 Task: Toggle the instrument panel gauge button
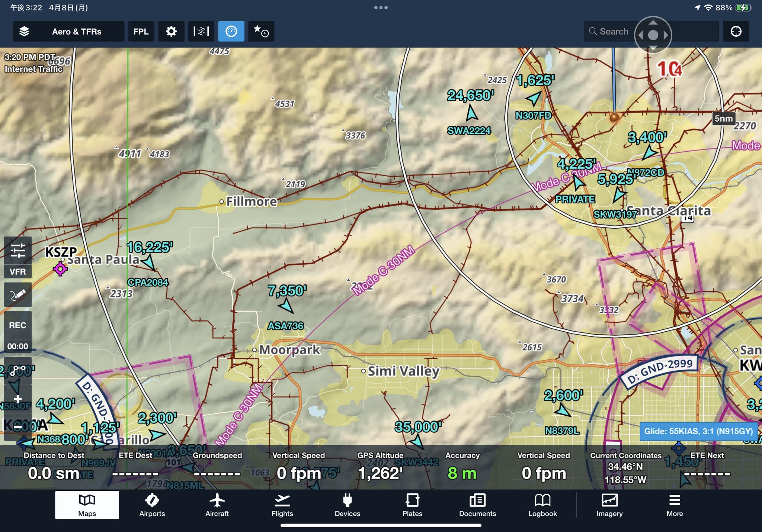point(231,32)
